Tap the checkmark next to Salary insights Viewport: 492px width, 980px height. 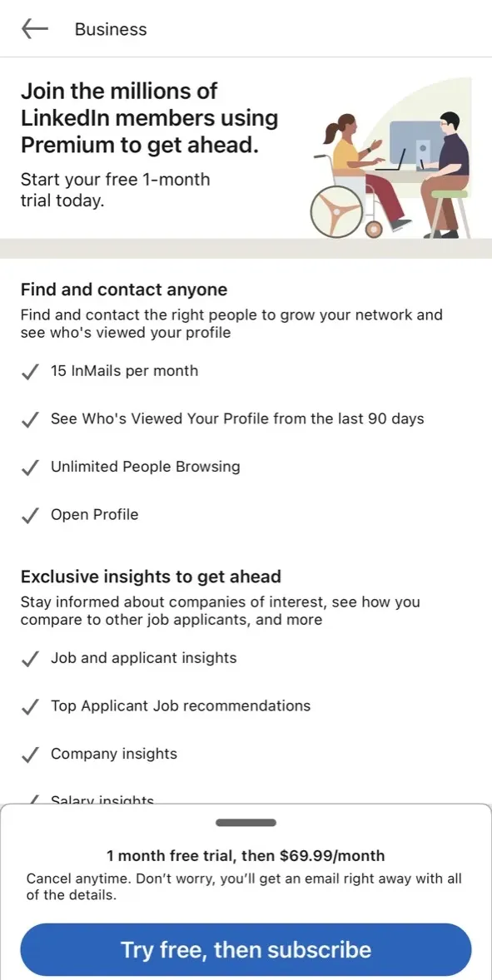coord(29,799)
